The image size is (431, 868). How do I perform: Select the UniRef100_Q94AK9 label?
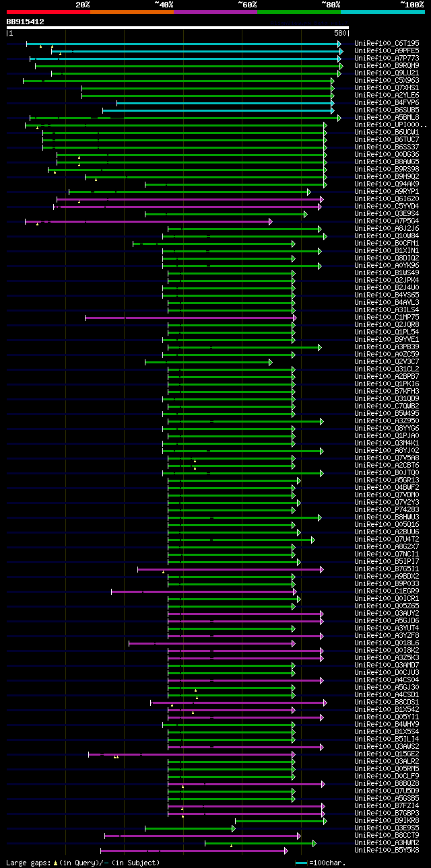(387, 184)
